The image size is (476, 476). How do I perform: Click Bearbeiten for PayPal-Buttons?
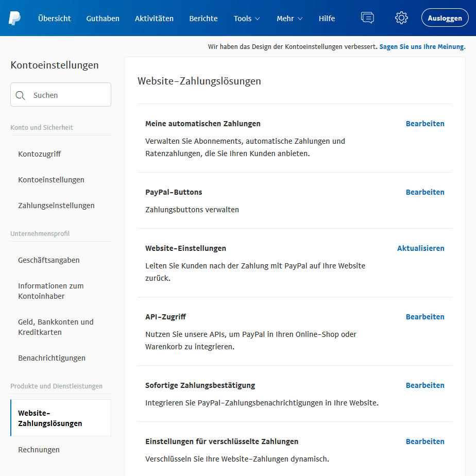[425, 192]
